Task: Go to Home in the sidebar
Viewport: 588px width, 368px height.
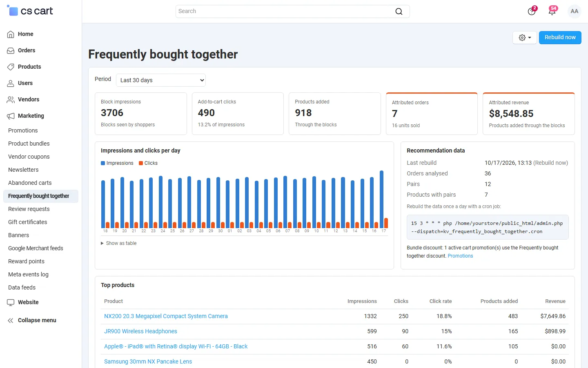Action: coord(25,34)
